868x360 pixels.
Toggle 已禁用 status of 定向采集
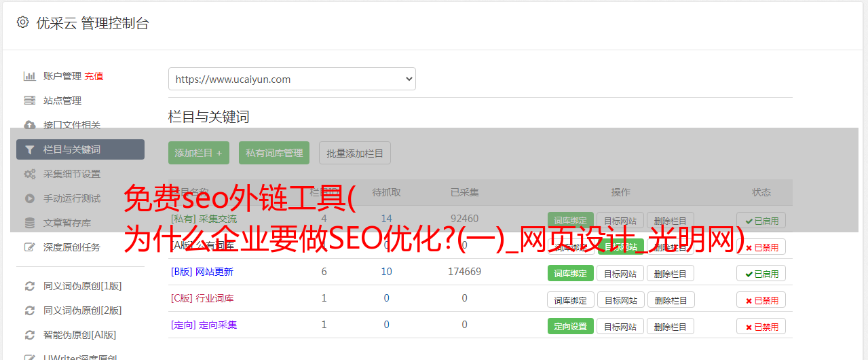click(x=761, y=327)
